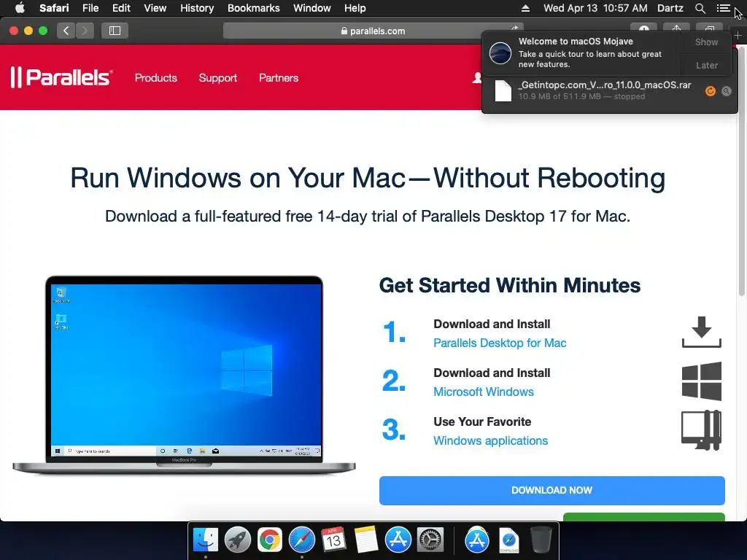
Task: Open the Help menu
Action: [x=355, y=8]
